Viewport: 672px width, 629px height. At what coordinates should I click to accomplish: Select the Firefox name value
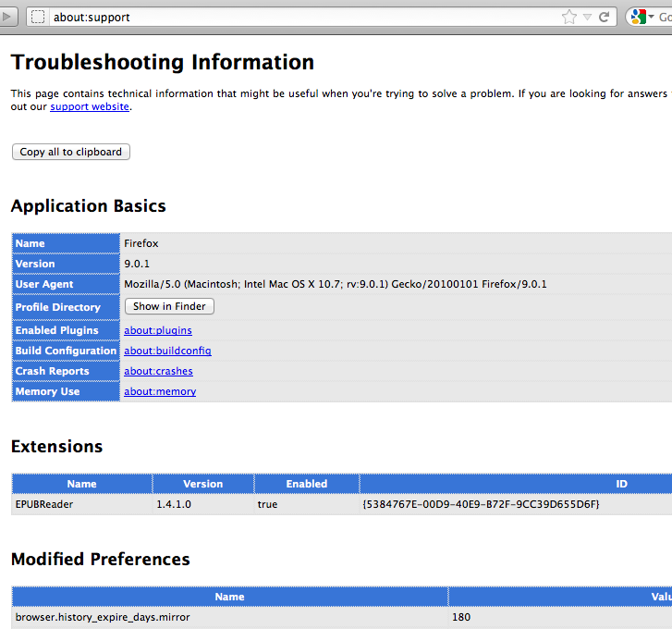click(141, 243)
